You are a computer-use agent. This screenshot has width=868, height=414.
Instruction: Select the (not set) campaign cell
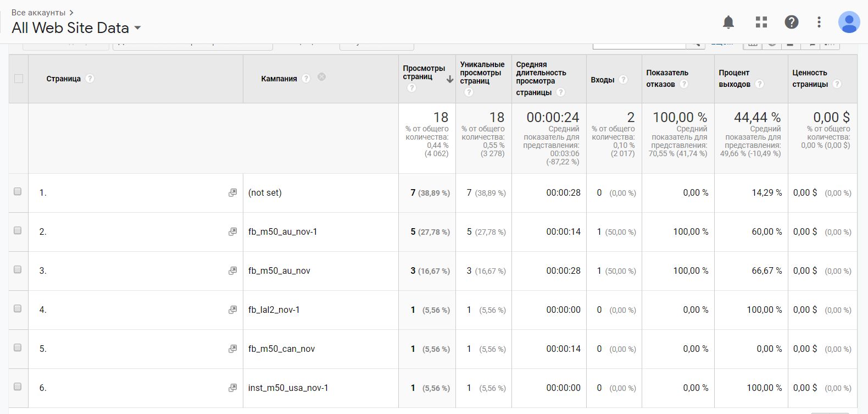(x=265, y=193)
